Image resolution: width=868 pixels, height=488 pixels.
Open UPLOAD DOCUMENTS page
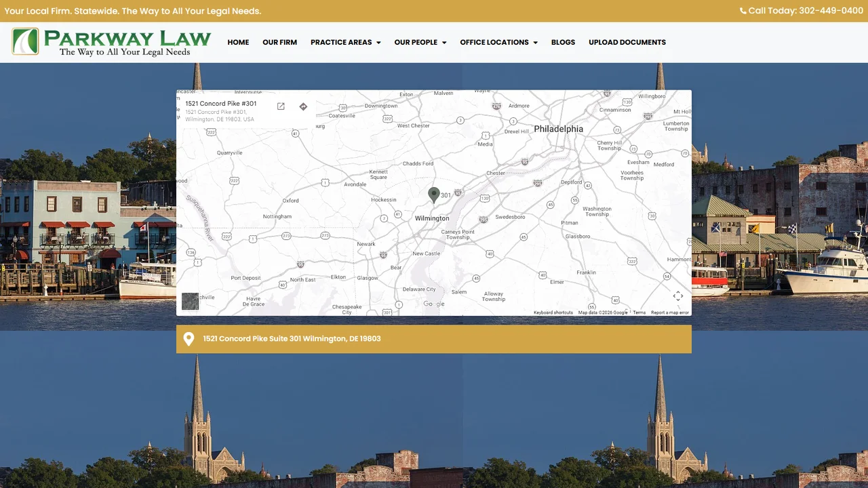coord(627,42)
